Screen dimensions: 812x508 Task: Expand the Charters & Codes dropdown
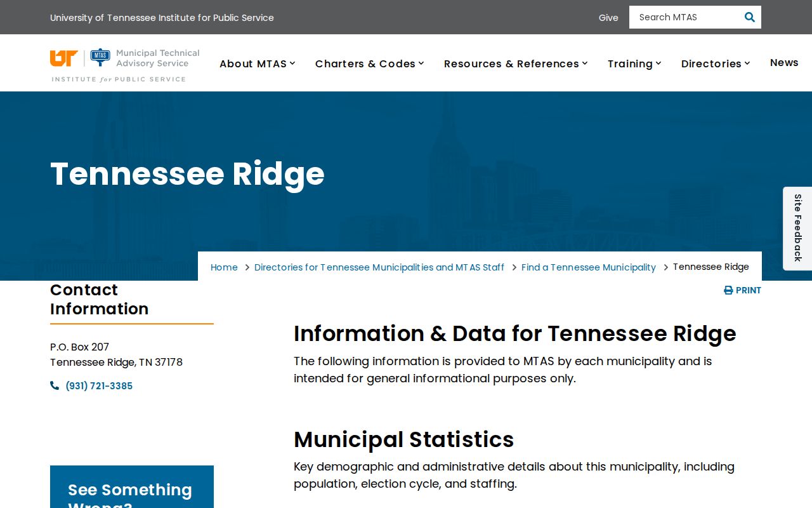pos(370,63)
